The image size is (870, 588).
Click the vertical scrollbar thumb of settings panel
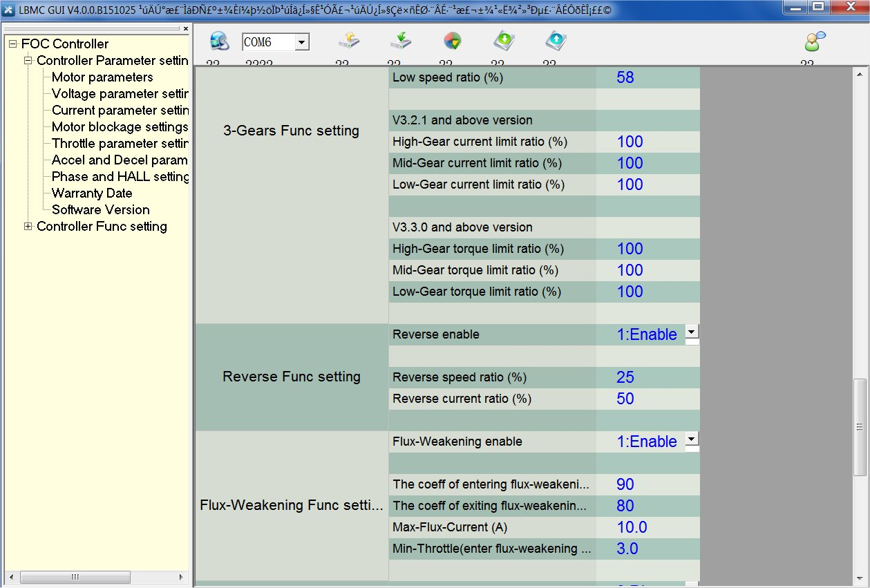point(860,426)
